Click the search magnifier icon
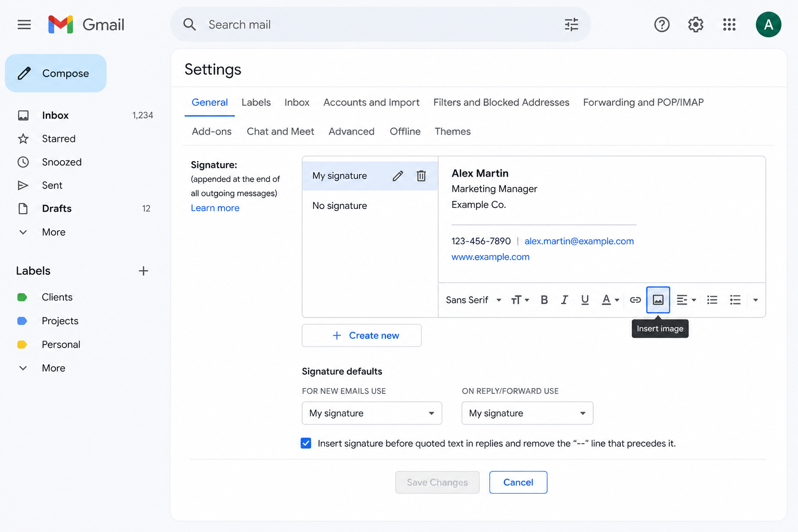 [190, 24]
